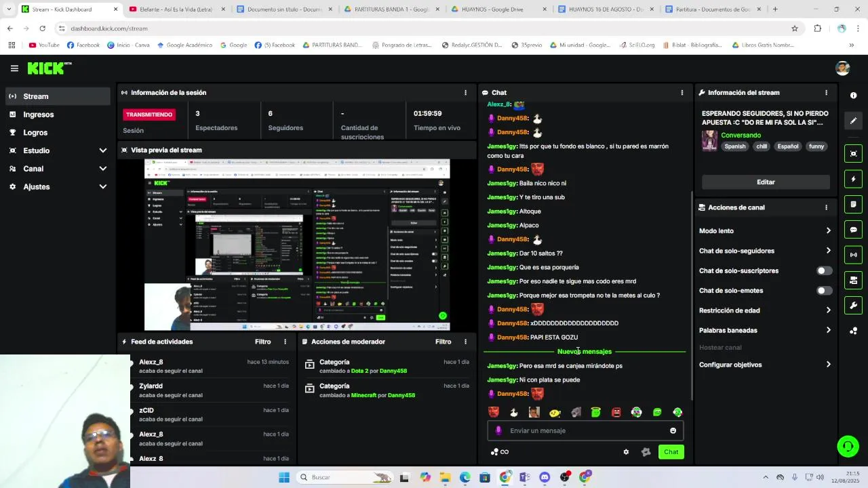Select Stream in the sidebar

58,96
